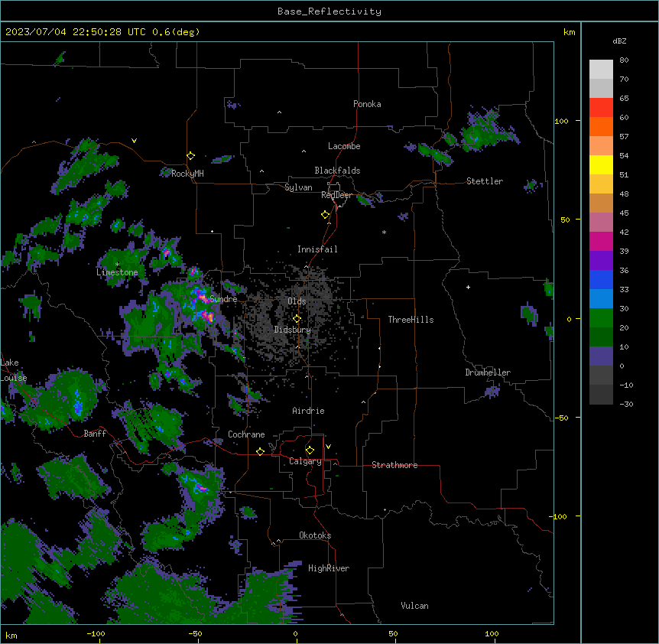The width and height of the screenshot is (659, 644).
Task: Click the Olds town label
Action: pyautogui.click(x=297, y=301)
